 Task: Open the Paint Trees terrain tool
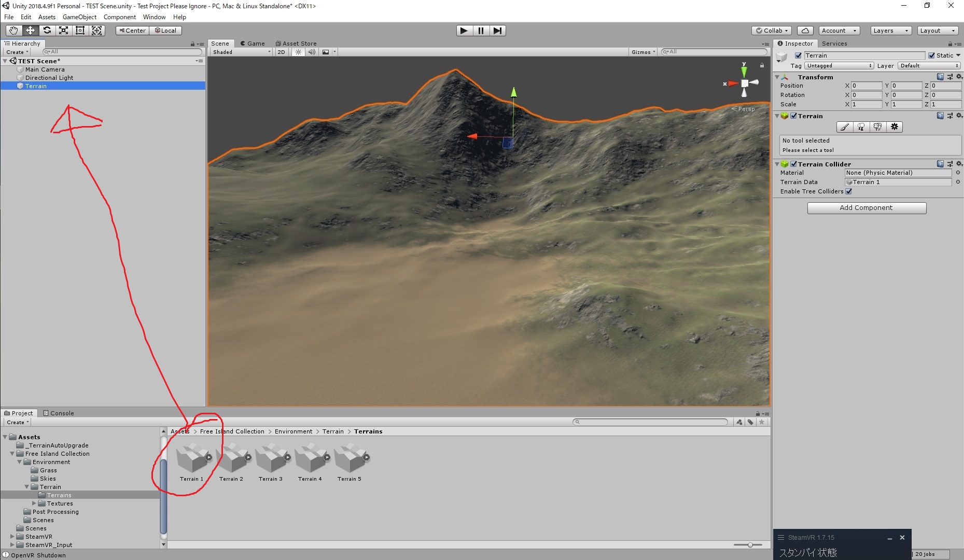pos(861,127)
